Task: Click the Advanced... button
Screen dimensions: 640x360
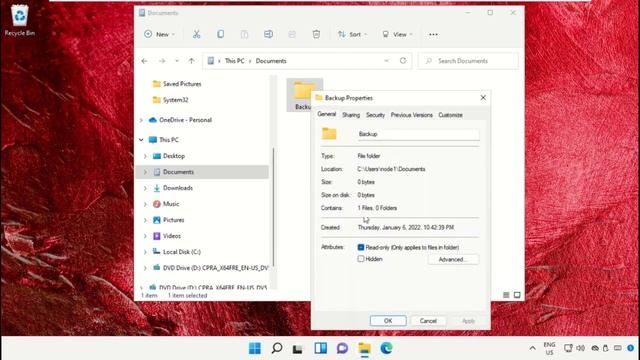Action: [453, 260]
